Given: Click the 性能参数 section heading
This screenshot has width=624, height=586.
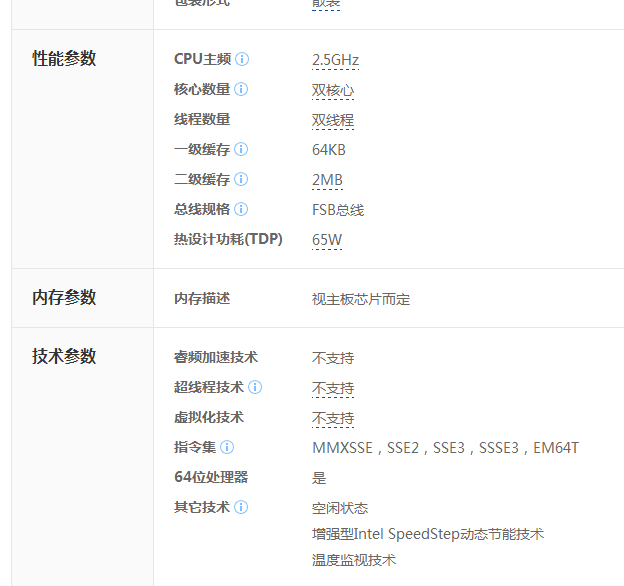Looking at the screenshot, I should point(64,58).
